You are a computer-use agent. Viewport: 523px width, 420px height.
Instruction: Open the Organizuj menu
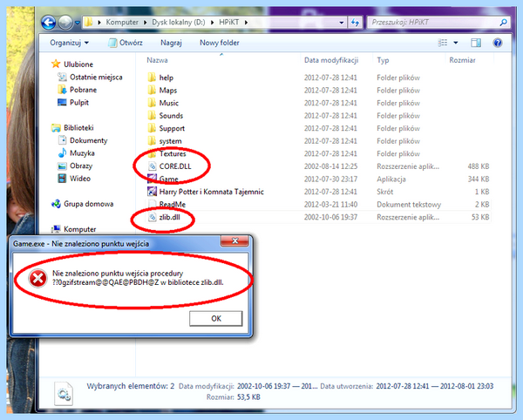coord(70,43)
